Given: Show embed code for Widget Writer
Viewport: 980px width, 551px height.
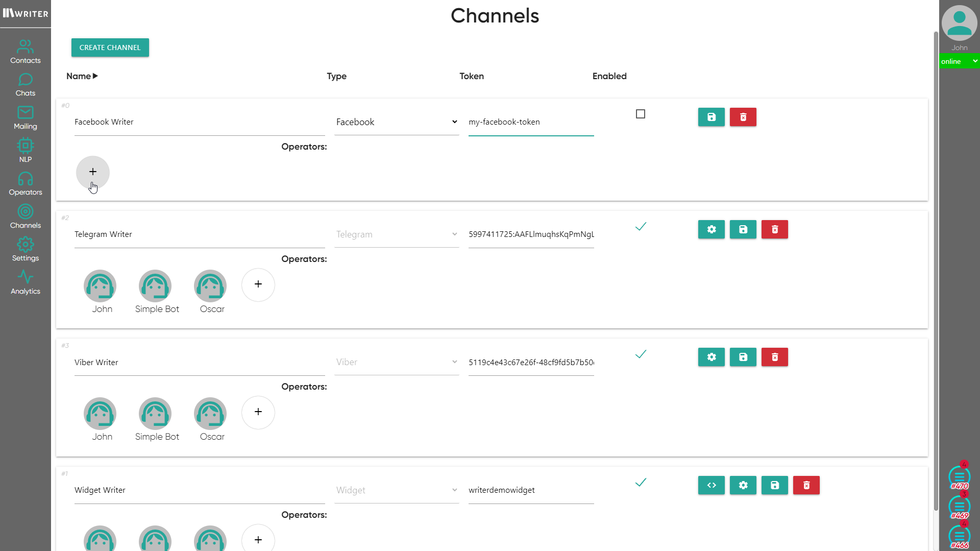Looking at the screenshot, I should (x=712, y=485).
